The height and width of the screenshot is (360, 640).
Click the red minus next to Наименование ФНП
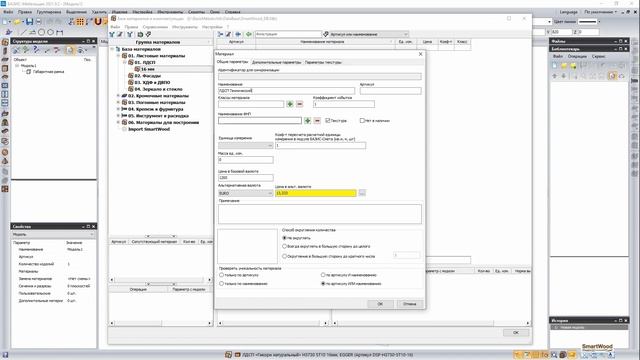[317, 120]
